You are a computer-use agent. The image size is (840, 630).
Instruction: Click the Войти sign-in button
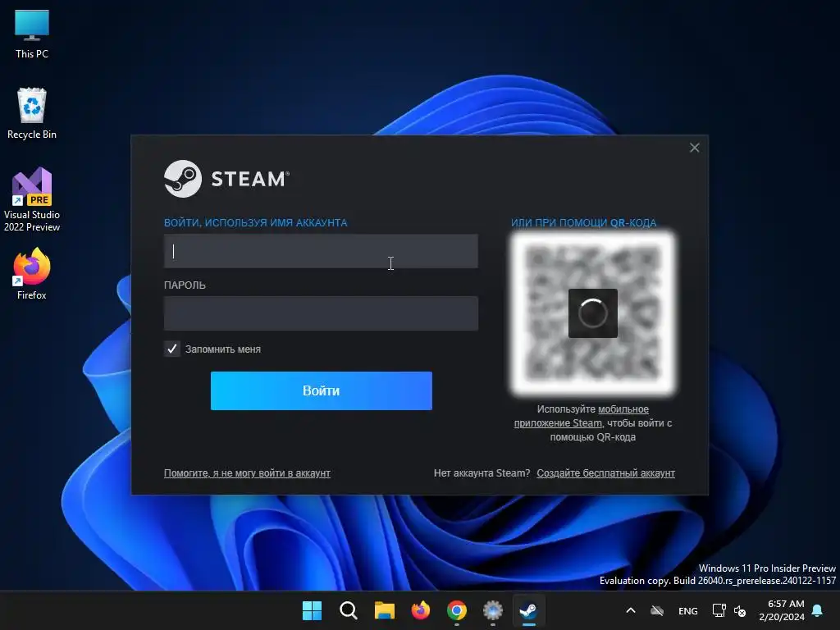click(x=321, y=390)
